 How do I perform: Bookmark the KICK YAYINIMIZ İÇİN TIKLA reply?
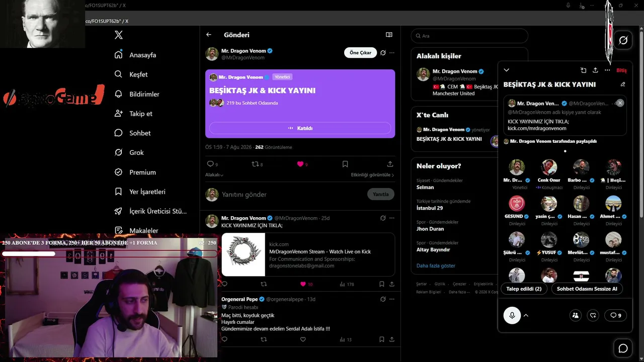pos(381,284)
